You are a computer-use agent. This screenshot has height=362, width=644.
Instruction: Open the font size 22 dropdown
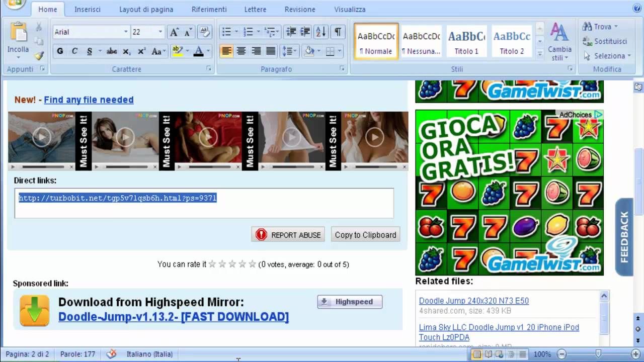[x=160, y=32]
